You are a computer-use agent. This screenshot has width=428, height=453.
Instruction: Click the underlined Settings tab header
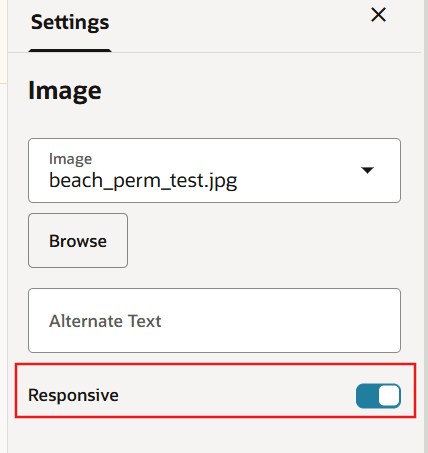[x=70, y=23]
